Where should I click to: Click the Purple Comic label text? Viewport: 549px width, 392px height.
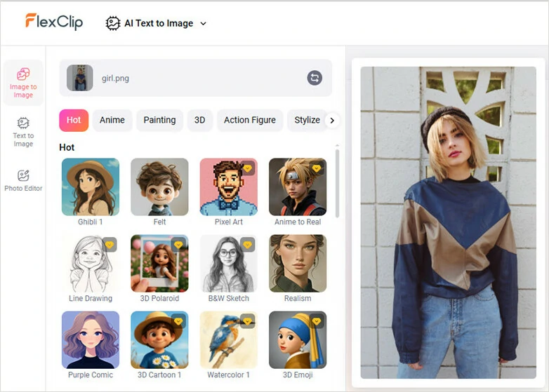click(91, 375)
